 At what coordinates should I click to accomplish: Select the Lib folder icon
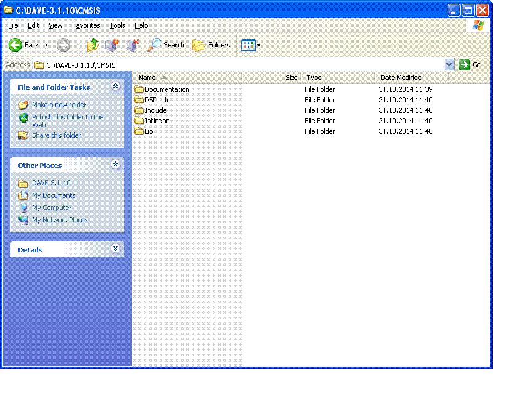139,131
